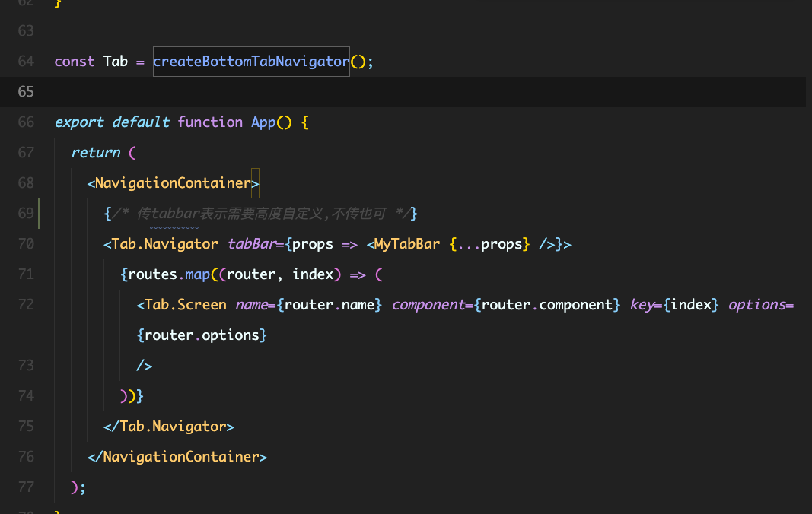Click line number 66 in gutter
Image resolution: width=812 pixels, height=514 pixels.
[x=26, y=122]
